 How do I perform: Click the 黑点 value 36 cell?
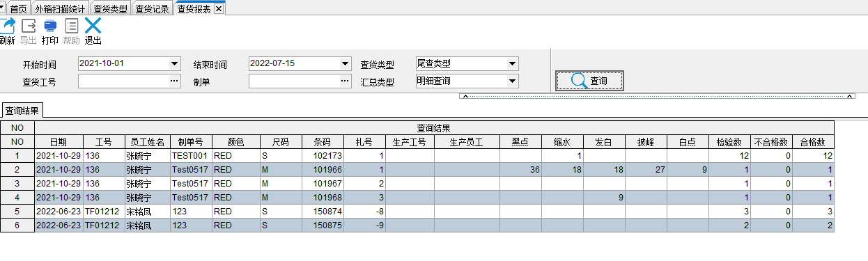521,170
